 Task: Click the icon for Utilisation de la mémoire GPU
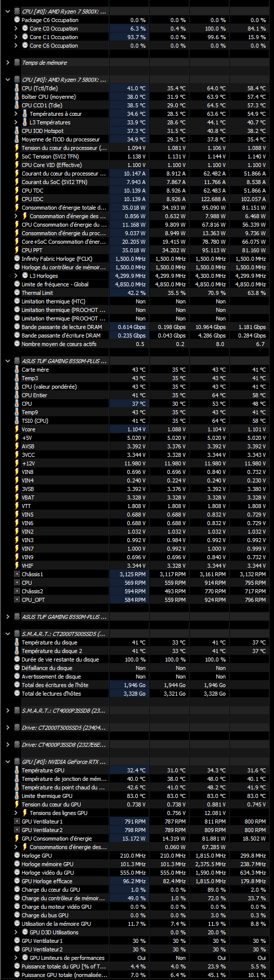17,924
